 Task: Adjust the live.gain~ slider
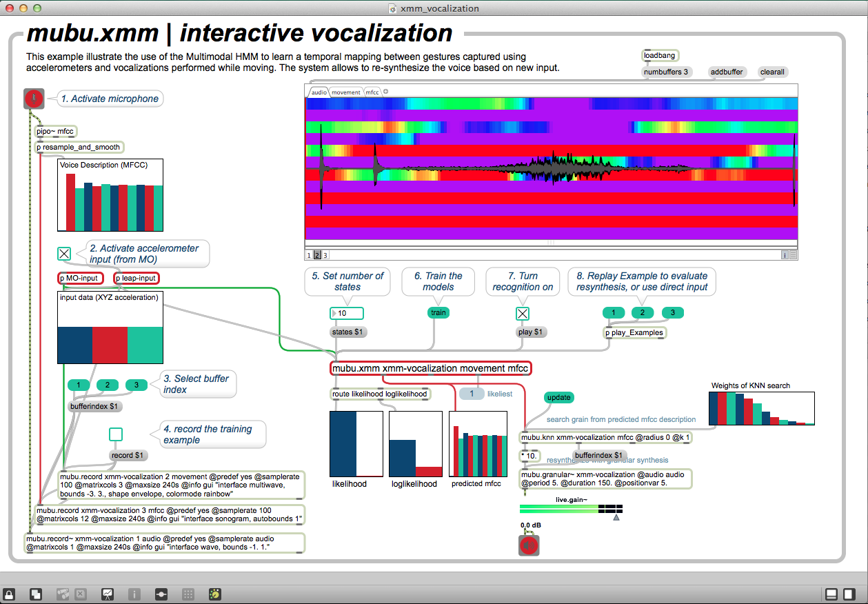pos(571,509)
